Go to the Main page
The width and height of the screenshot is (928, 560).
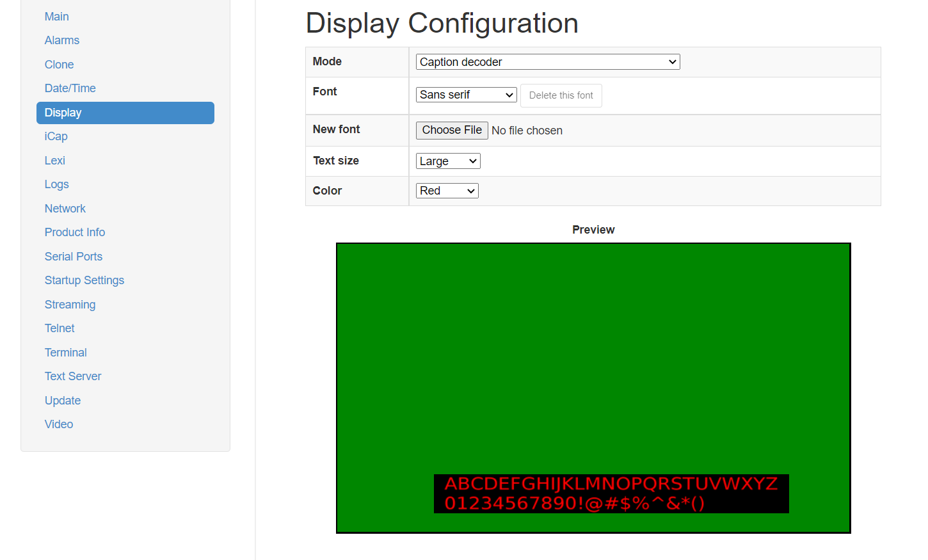(57, 17)
